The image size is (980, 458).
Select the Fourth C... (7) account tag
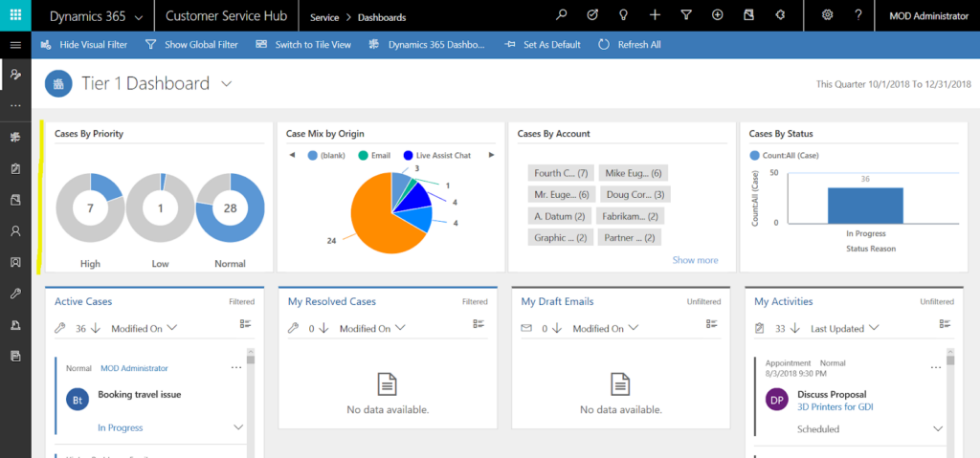[561, 173]
